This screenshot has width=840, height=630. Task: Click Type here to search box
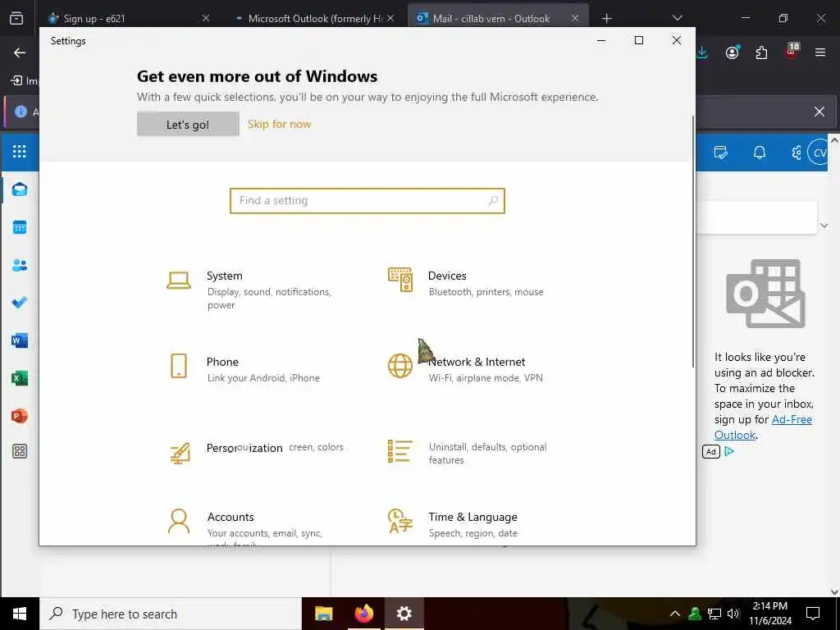point(171,614)
